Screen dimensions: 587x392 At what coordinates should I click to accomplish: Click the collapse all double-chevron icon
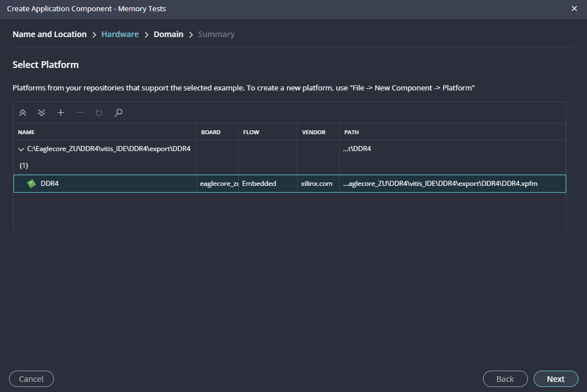22,113
